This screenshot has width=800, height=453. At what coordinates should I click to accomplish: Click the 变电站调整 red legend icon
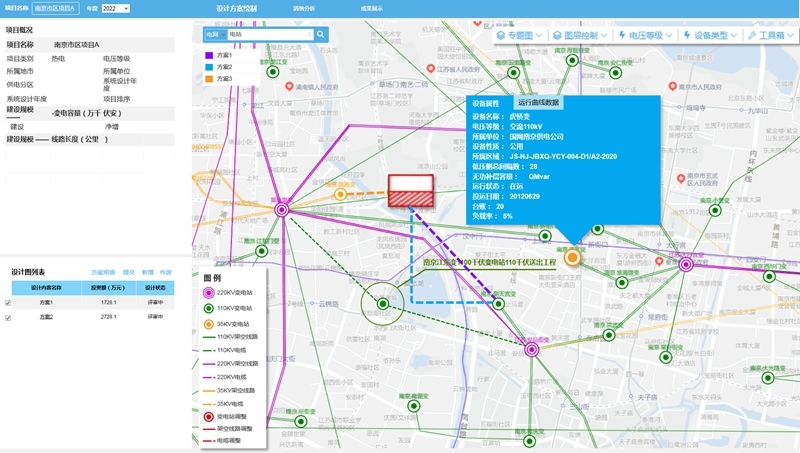click(209, 416)
